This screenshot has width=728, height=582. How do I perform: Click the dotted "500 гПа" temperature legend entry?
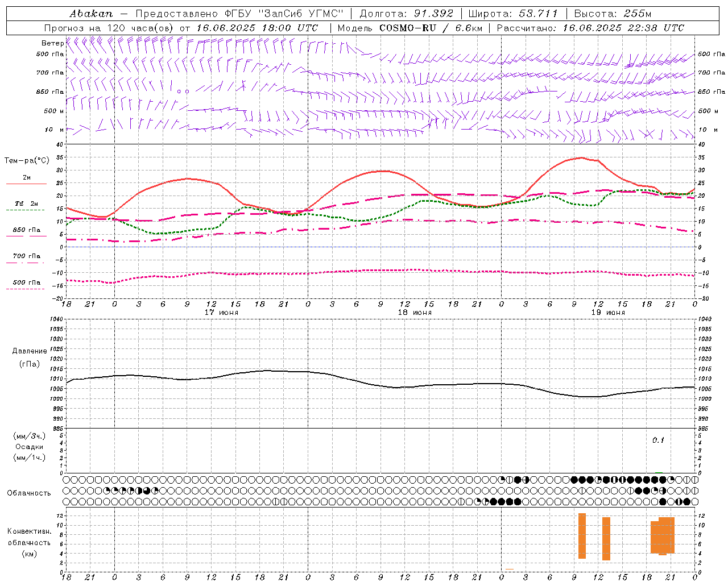pyautogui.click(x=26, y=282)
